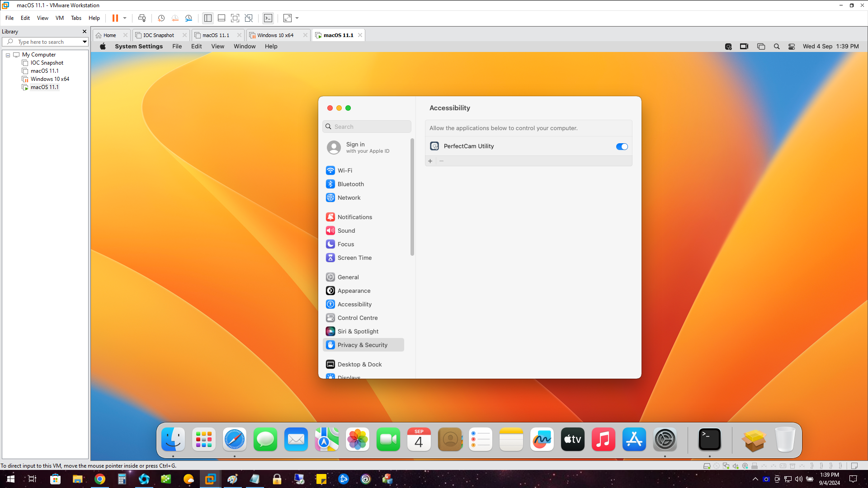The image size is (868, 488).
Task: Open Freeform from the Dock
Action: coord(542,439)
